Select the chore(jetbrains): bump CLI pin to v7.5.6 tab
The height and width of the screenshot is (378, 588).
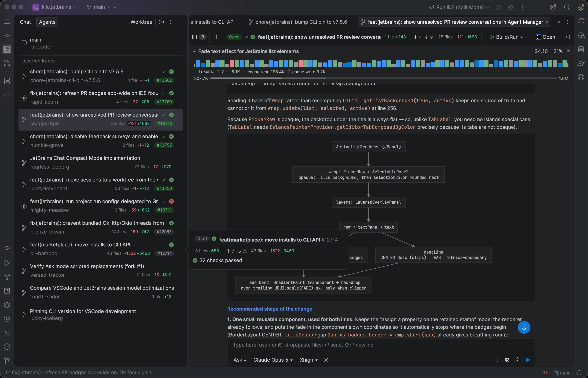tap(298, 22)
